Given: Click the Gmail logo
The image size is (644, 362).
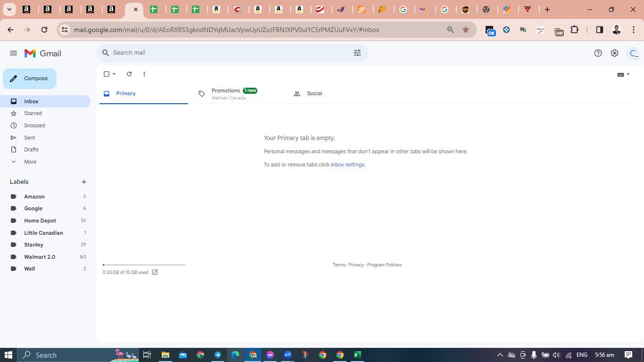Looking at the screenshot, I should coord(43,53).
